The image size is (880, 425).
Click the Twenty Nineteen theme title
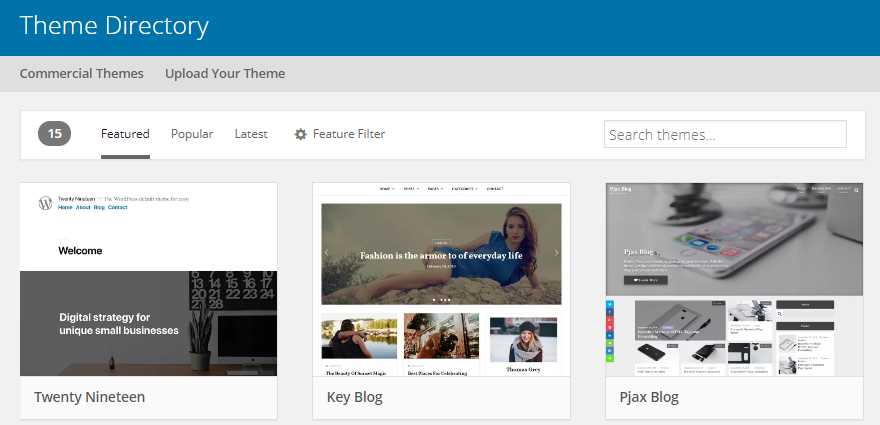[x=90, y=397]
